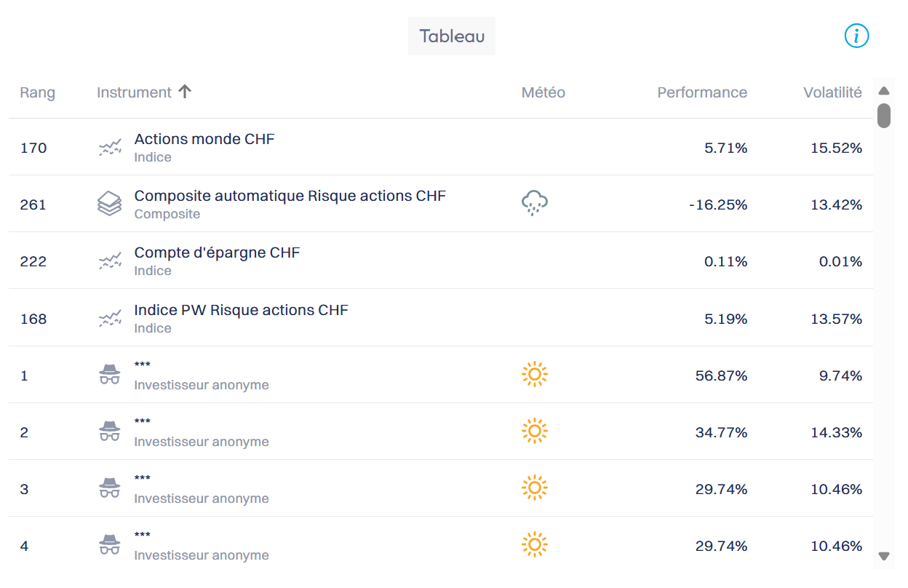The image size is (908, 588).
Task: Click the Météo column header
Action: coord(543,92)
